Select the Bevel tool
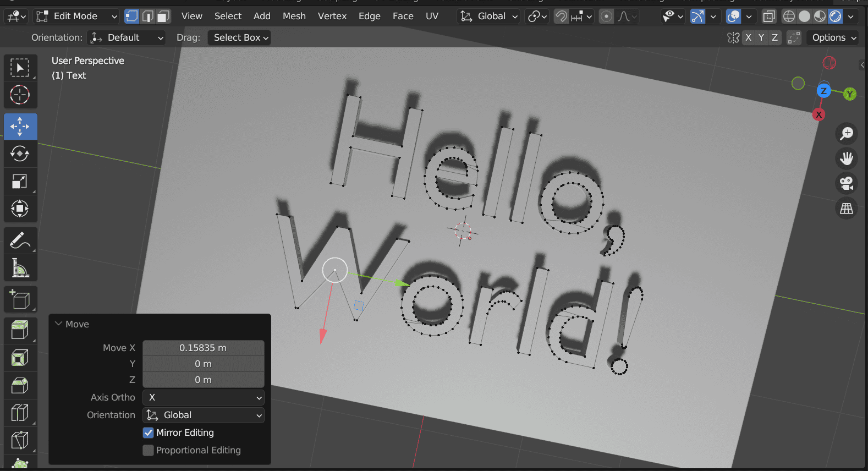868x471 pixels. [x=20, y=385]
